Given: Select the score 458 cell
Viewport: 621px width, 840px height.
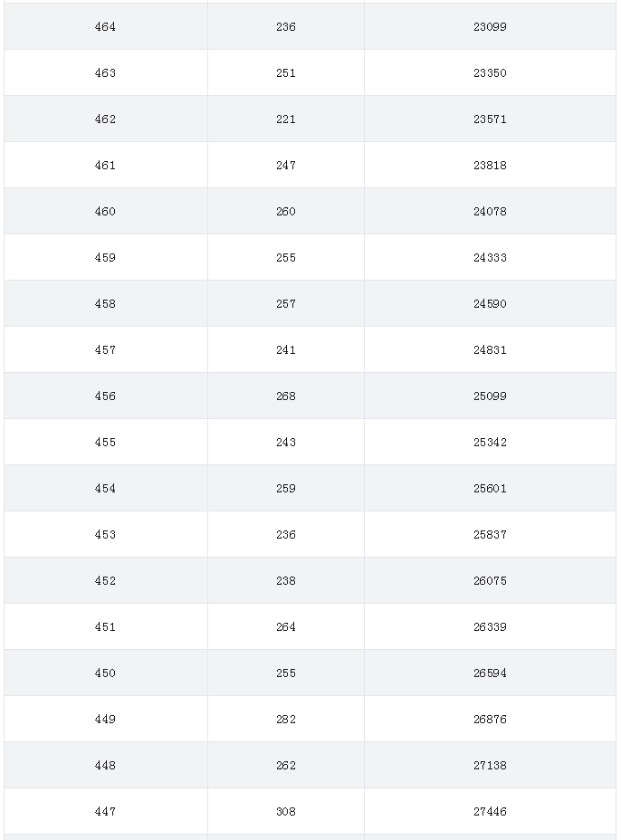Looking at the screenshot, I should 105,304.
